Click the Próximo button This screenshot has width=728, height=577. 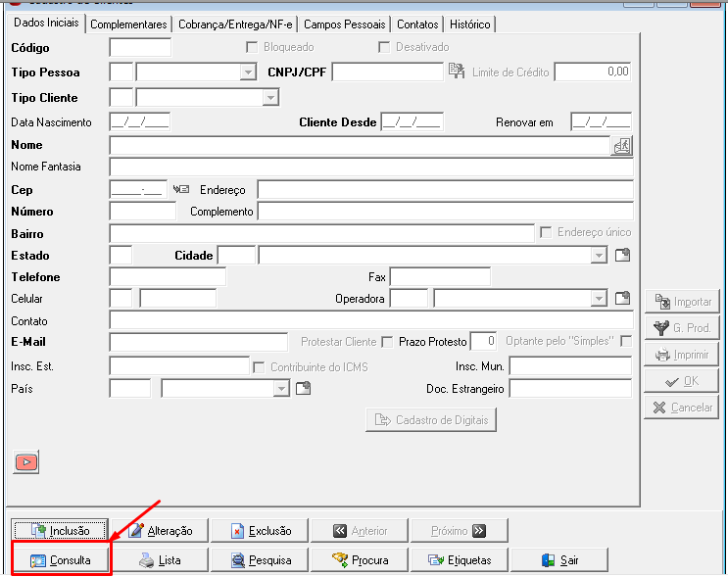click(x=460, y=531)
